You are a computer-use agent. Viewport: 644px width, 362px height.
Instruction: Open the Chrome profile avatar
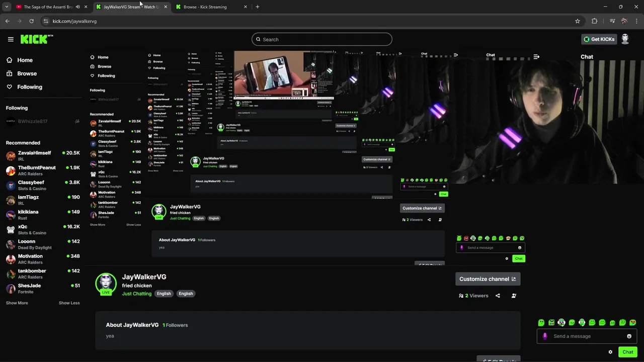[x=624, y=21]
